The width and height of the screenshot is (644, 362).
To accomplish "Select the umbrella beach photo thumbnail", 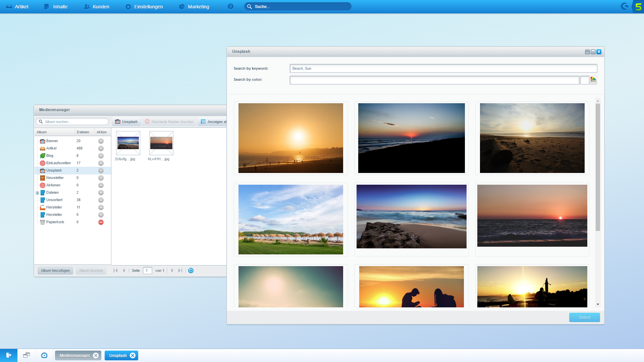I will (x=291, y=220).
